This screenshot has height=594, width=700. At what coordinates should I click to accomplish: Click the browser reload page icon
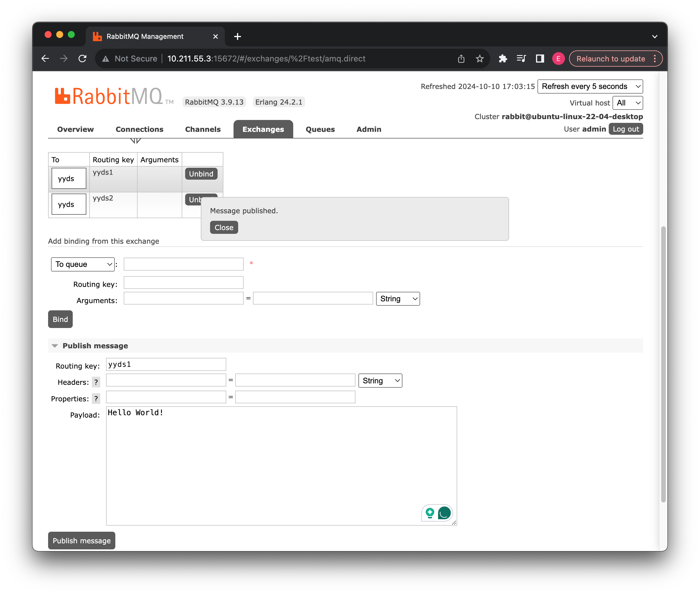pyautogui.click(x=83, y=59)
